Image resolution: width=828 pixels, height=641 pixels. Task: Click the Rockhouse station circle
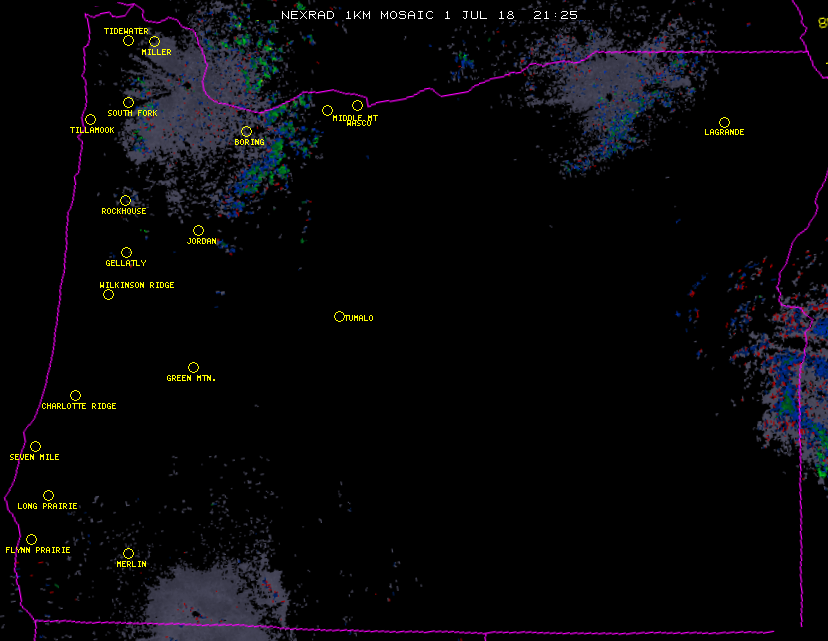click(x=125, y=200)
